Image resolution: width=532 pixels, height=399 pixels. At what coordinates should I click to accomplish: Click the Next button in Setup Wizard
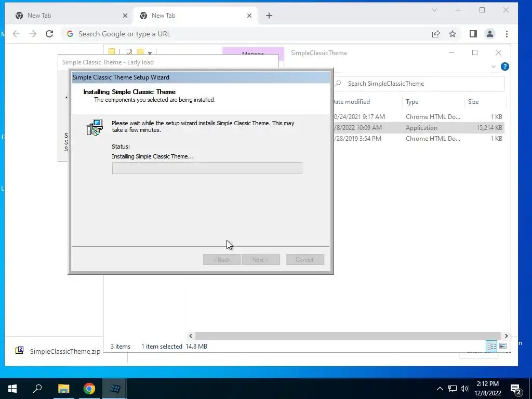[261, 260]
